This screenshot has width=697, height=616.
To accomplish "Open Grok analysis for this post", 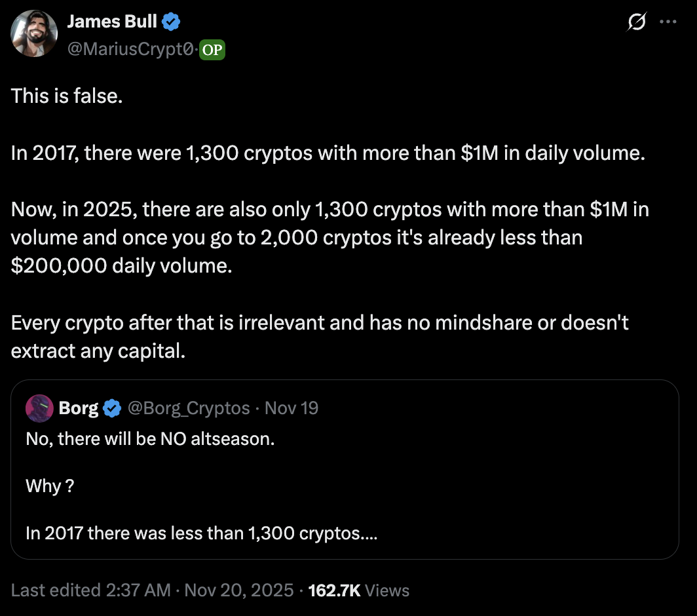I will pyautogui.click(x=636, y=21).
